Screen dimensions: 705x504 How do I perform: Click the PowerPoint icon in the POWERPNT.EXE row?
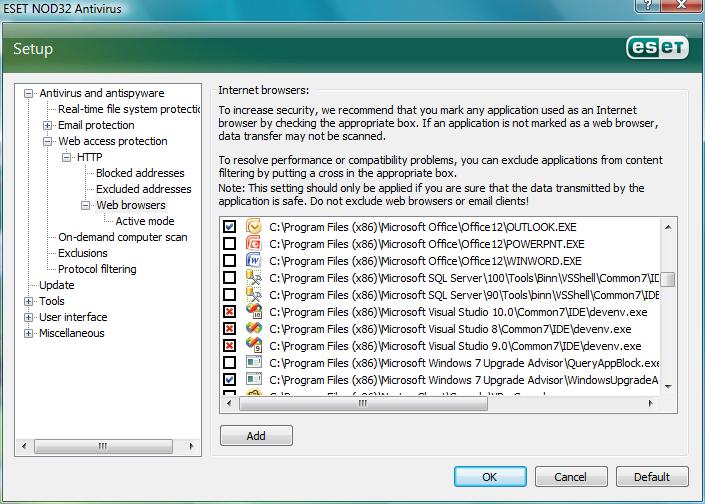(x=254, y=243)
